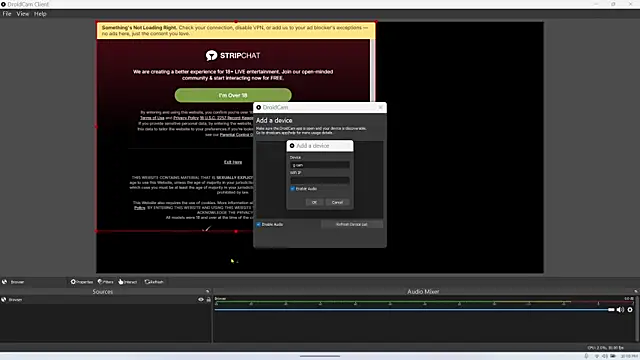The image size is (640, 360).
Task: Click Refresh Device List button
Action: [x=351, y=224]
